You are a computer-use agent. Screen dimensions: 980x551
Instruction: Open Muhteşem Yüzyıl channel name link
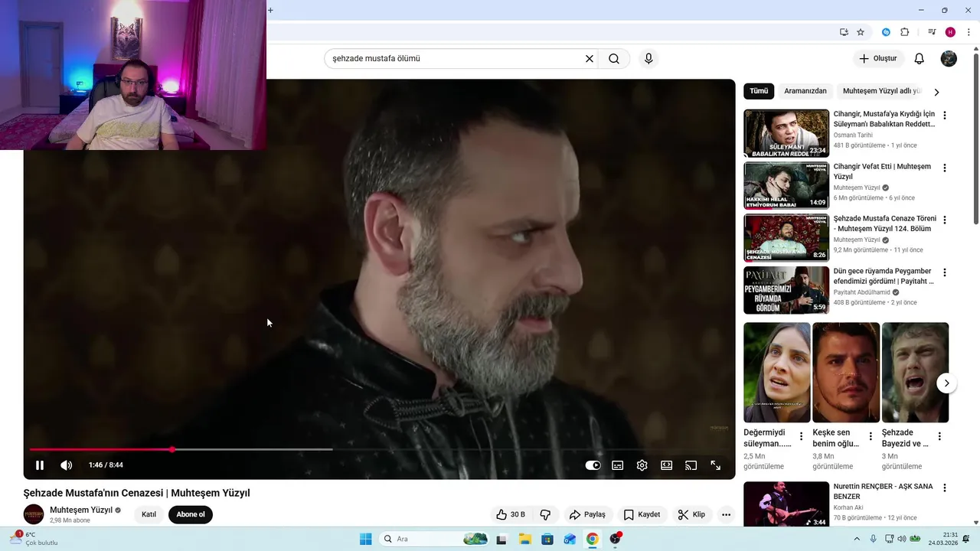[81, 510]
